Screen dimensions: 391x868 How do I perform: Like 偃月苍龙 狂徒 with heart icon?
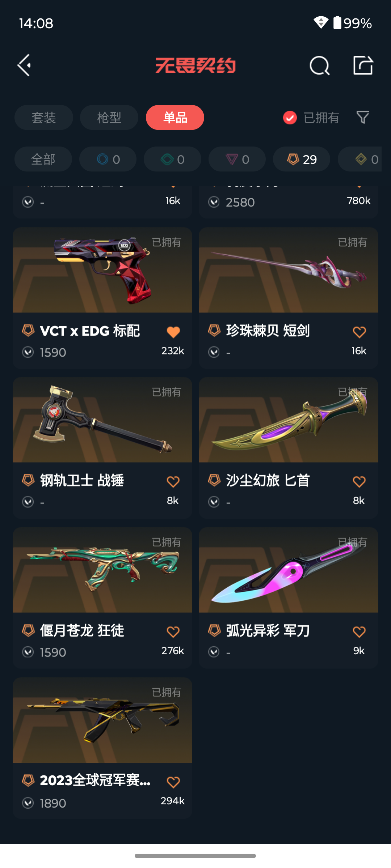click(x=173, y=632)
